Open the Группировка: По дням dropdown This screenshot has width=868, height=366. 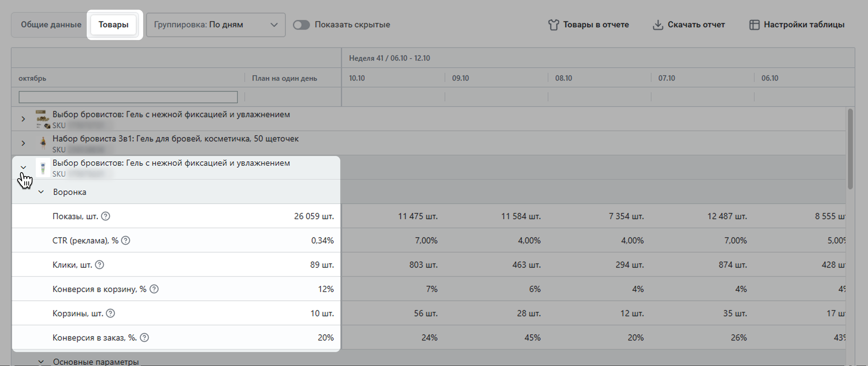click(216, 25)
